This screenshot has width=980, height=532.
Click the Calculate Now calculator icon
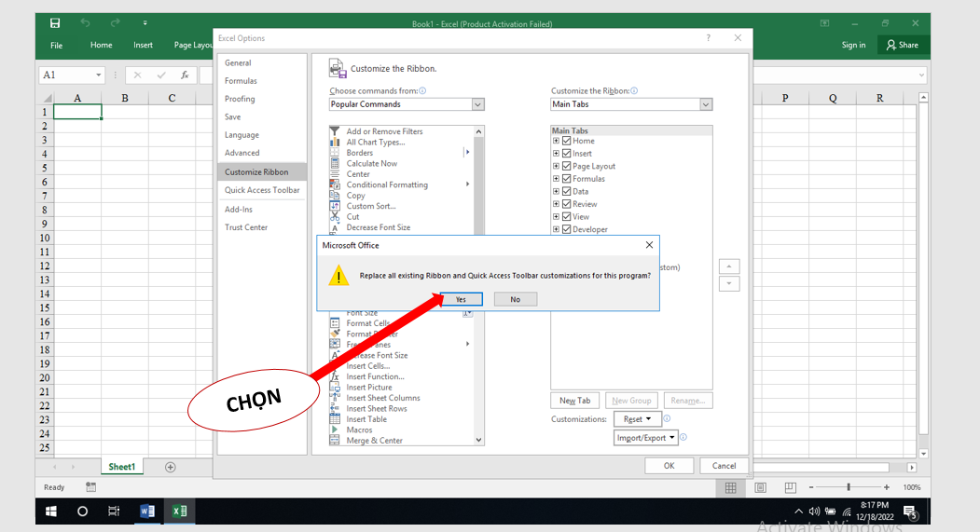335,163
